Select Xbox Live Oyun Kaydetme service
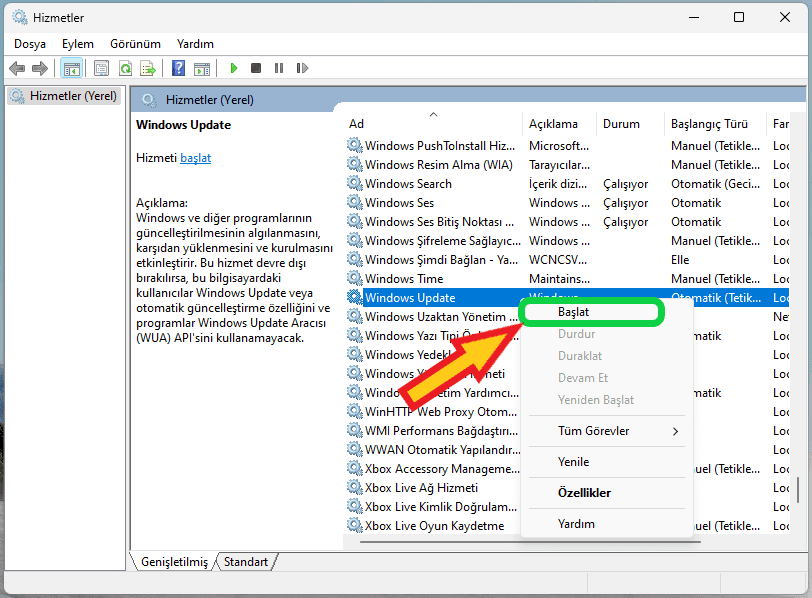812x598 pixels. point(434,526)
